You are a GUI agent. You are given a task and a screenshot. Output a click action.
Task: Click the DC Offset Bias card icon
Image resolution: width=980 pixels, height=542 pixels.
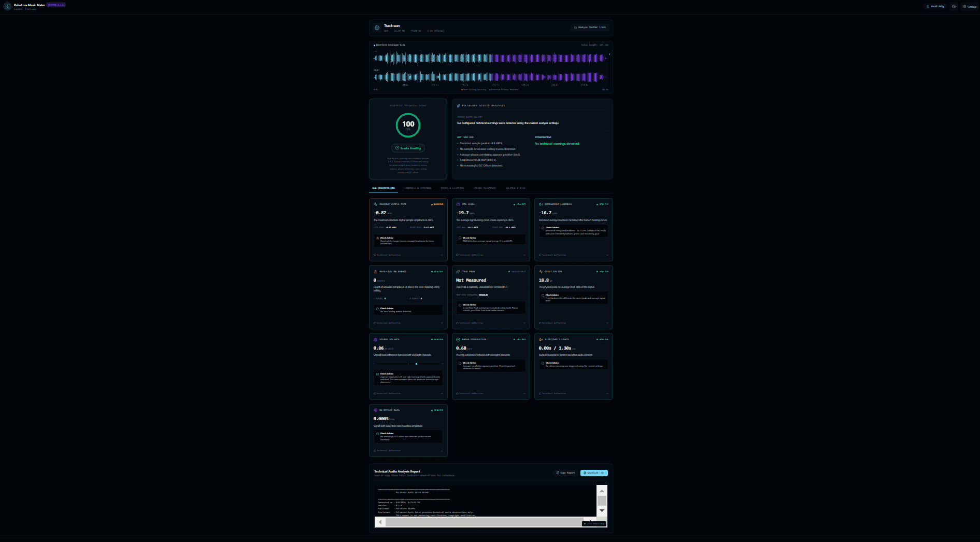(376, 410)
